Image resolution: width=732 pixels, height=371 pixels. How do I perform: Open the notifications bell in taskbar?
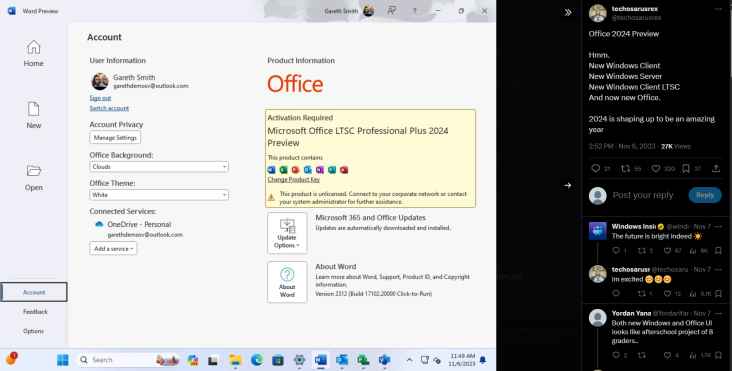[483, 360]
